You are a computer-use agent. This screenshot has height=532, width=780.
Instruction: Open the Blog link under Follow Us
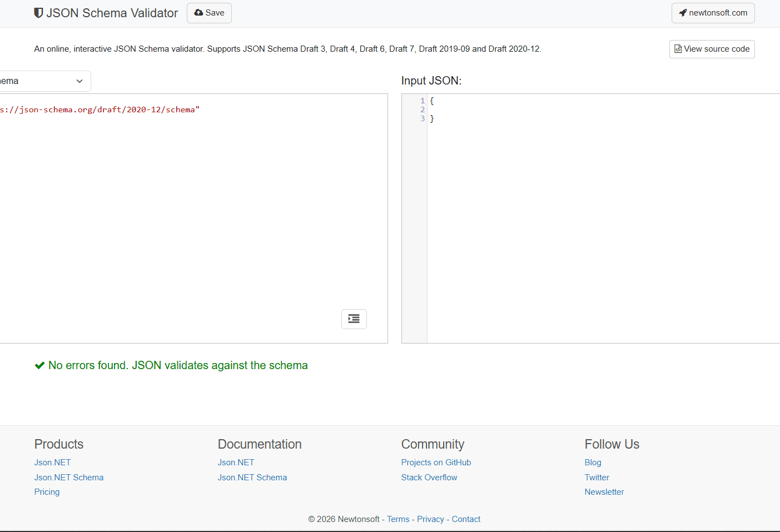pos(593,463)
